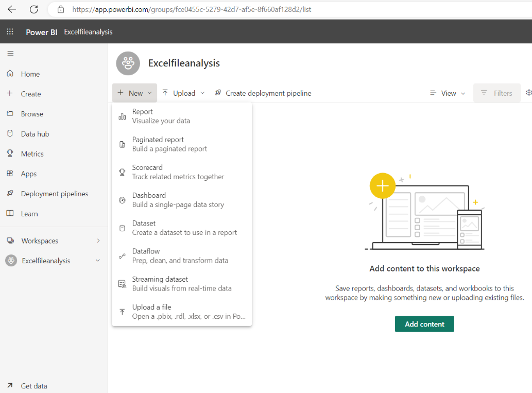Click Create deployment pipeline

(263, 93)
